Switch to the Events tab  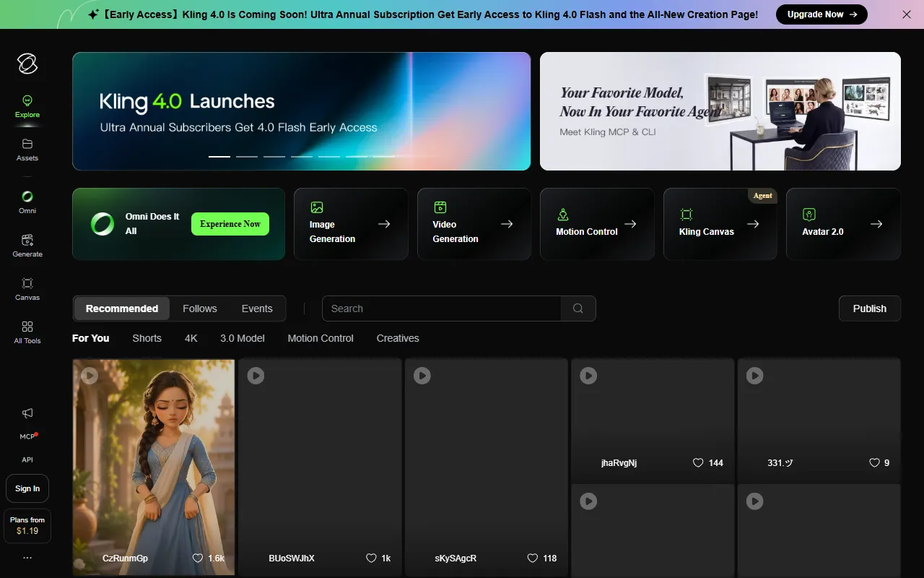point(257,309)
